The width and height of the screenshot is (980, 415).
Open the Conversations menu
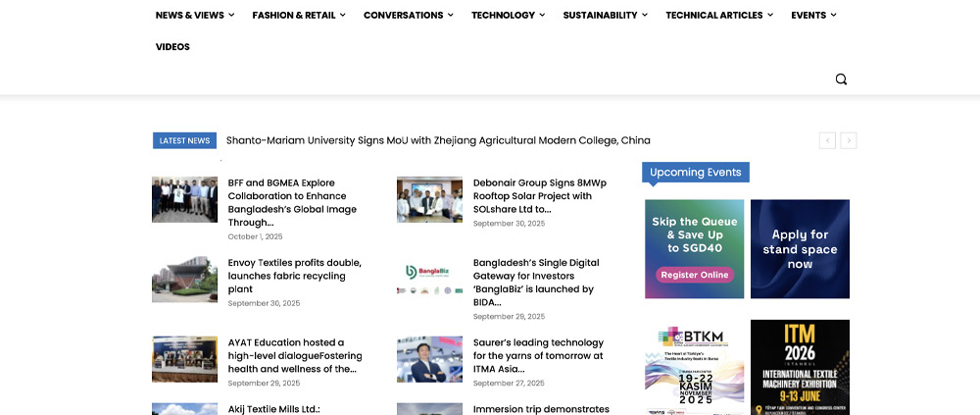[408, 15]
